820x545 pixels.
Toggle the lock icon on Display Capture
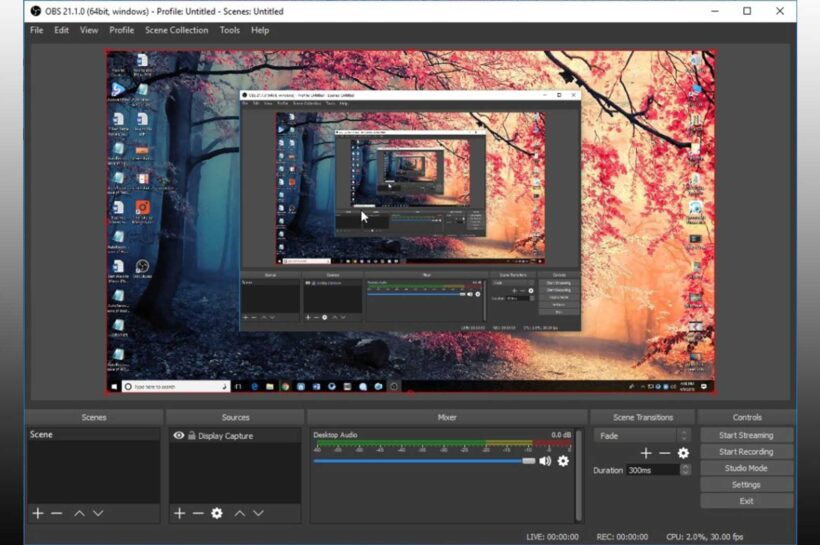pos(191,435)
